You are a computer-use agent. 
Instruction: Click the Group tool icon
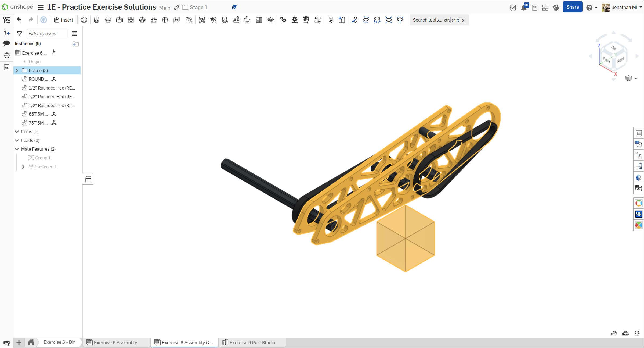coord(202,20)
